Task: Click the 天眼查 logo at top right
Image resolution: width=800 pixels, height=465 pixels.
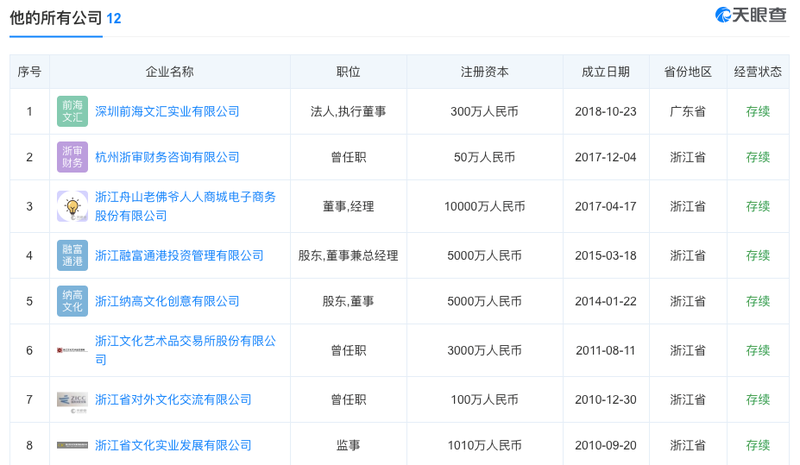Action: 751,15
